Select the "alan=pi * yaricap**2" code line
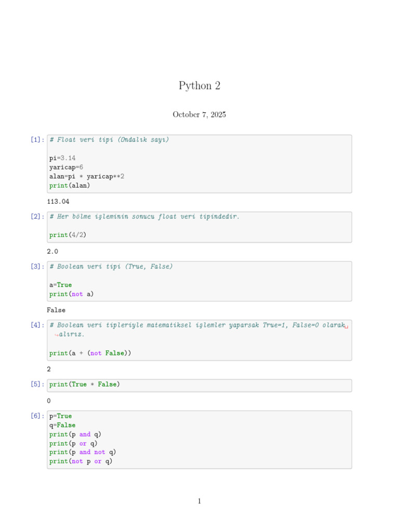 click(87, 176)
